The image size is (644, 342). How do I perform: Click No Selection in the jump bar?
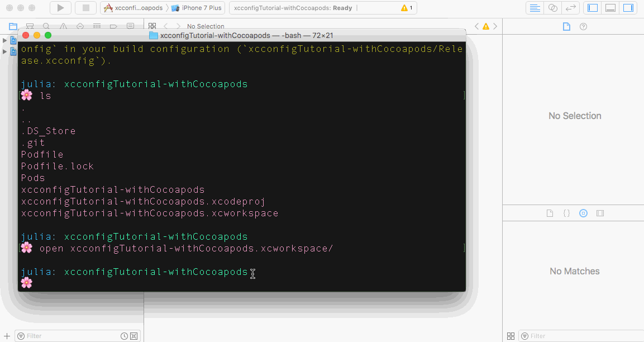[206, 26]
